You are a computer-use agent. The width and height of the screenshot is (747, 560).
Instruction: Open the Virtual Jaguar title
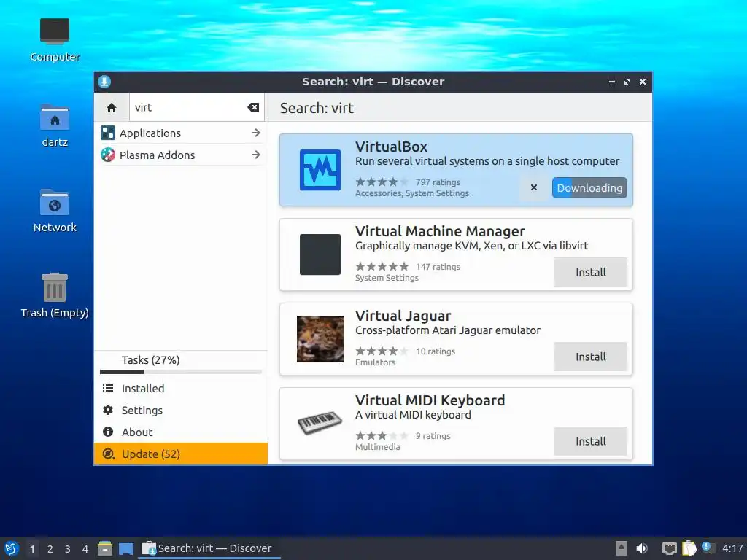click(x=403, y=316)
